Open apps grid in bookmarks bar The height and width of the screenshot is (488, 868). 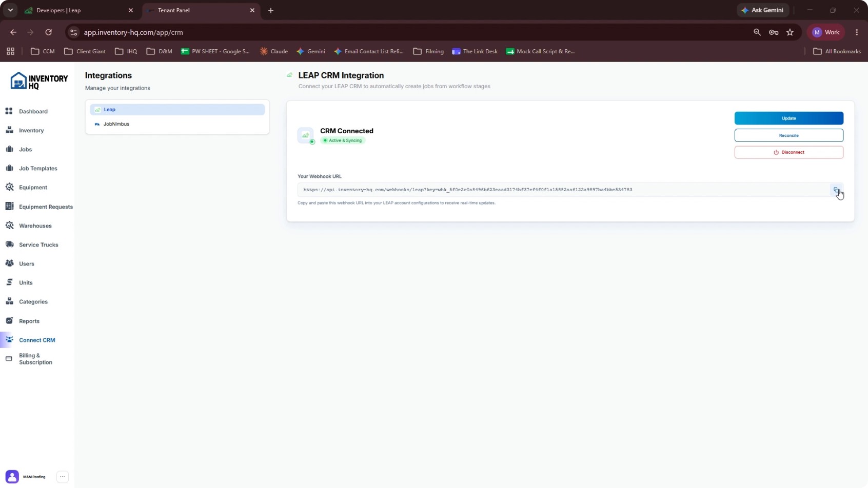10,51
